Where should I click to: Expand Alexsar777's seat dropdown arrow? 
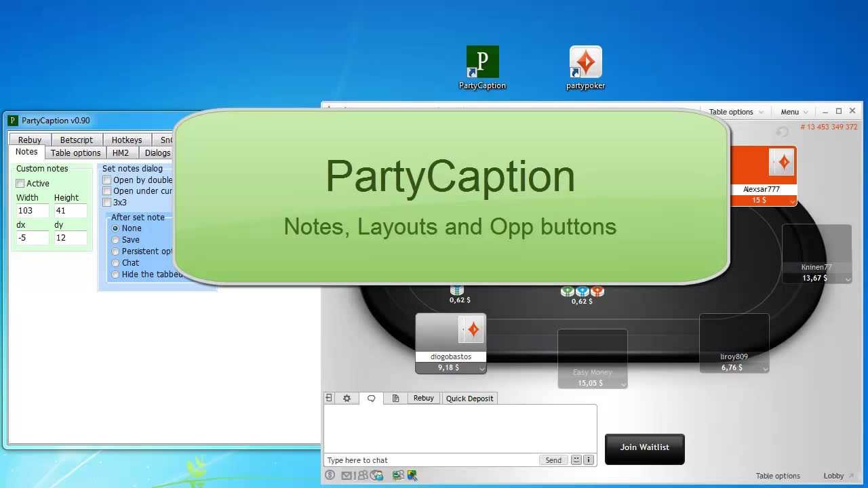793,202
